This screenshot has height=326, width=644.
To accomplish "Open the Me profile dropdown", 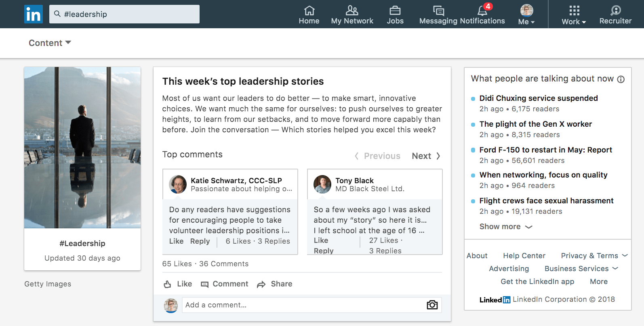I will pos(526,15).
